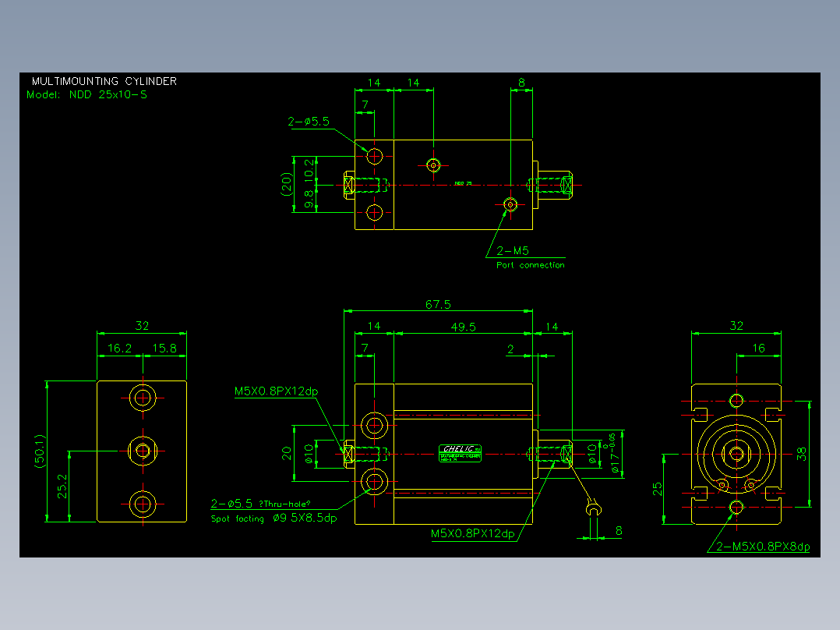
Task: Select the "Model: NDD 25x10-S" label
Action: coord(86,95)
